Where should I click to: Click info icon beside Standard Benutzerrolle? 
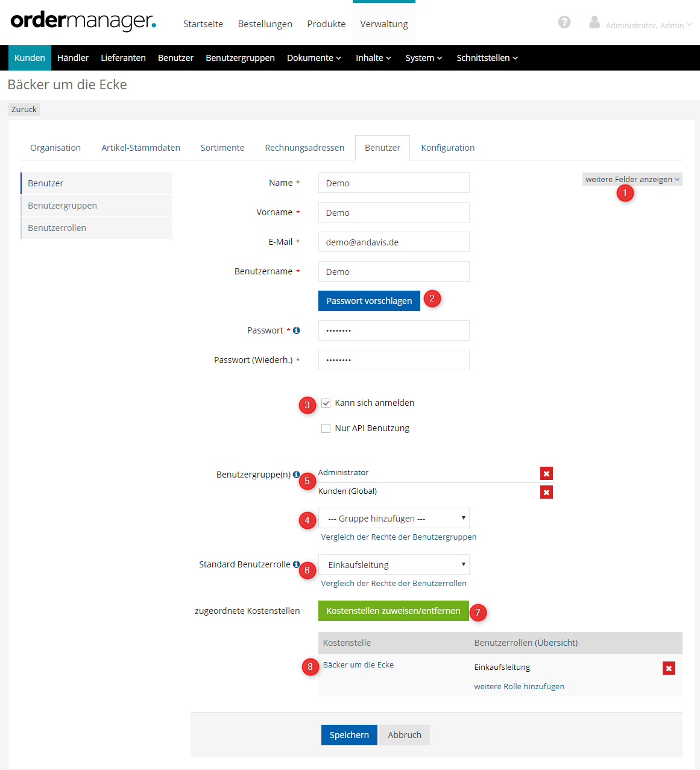296,564
